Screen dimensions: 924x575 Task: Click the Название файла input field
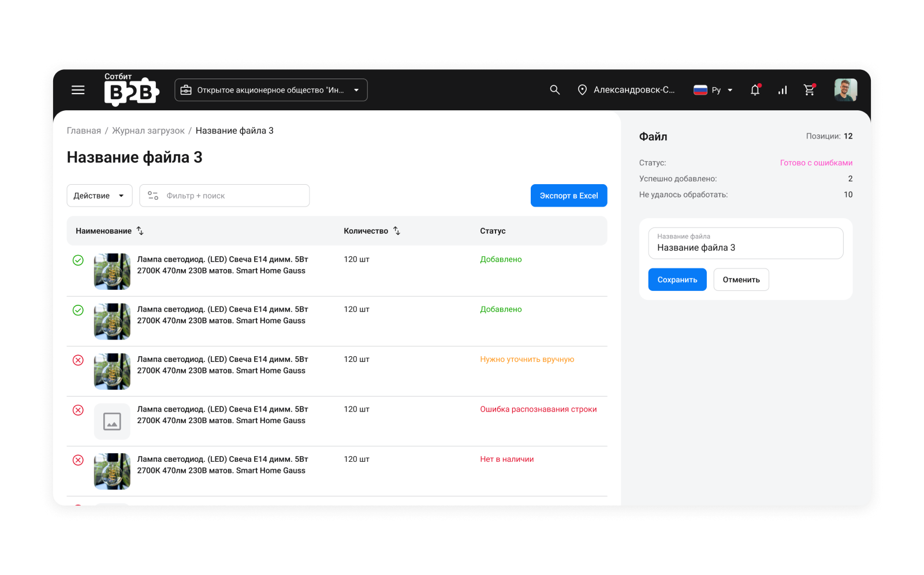tap(746, 243)
